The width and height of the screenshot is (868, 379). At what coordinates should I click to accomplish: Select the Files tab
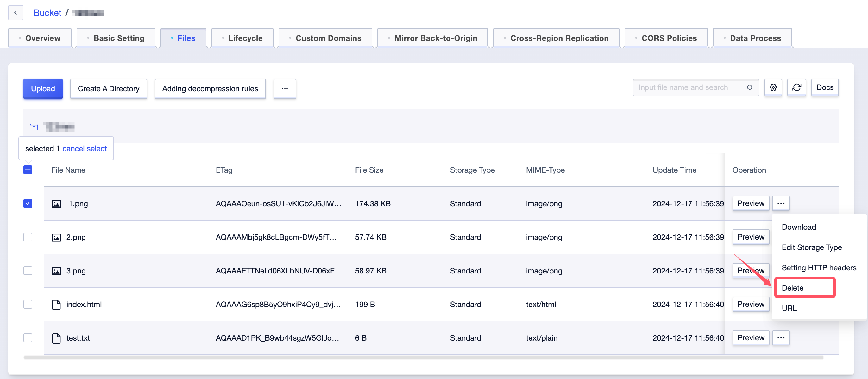183,38
